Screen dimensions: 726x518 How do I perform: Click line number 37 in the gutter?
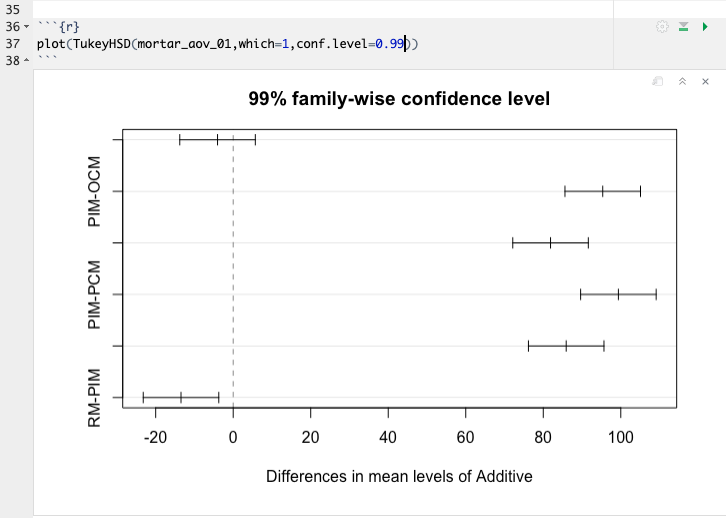[12, 44]
